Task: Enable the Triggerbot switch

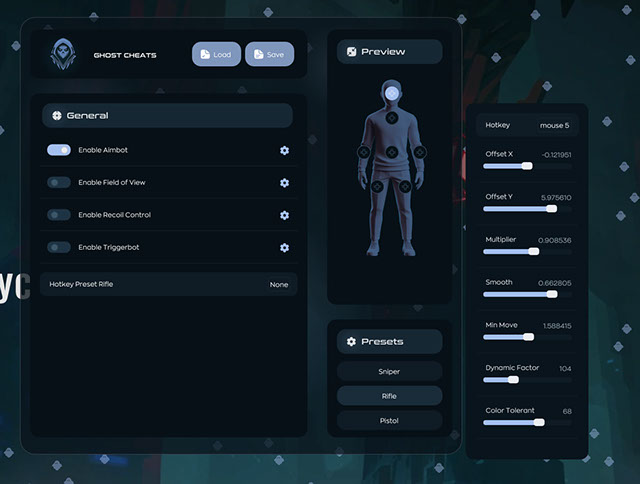Action: pyautogui.click(x=59, y=247)
